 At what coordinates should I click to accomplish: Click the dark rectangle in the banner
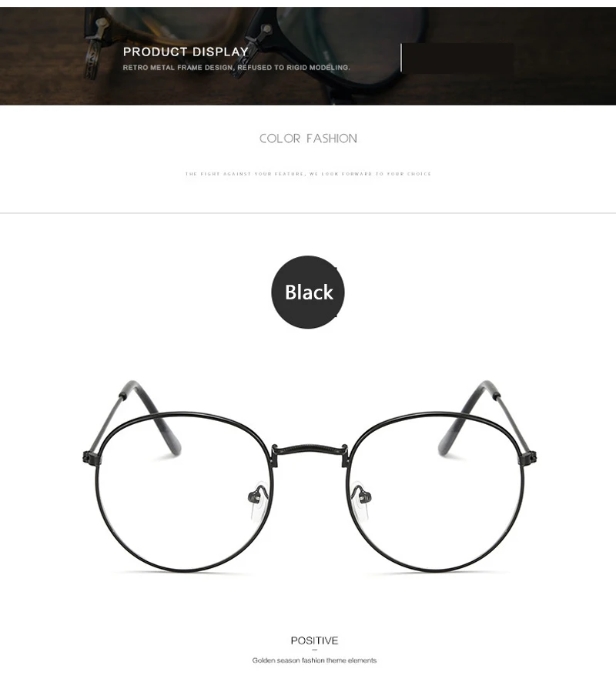click(458, 58)
